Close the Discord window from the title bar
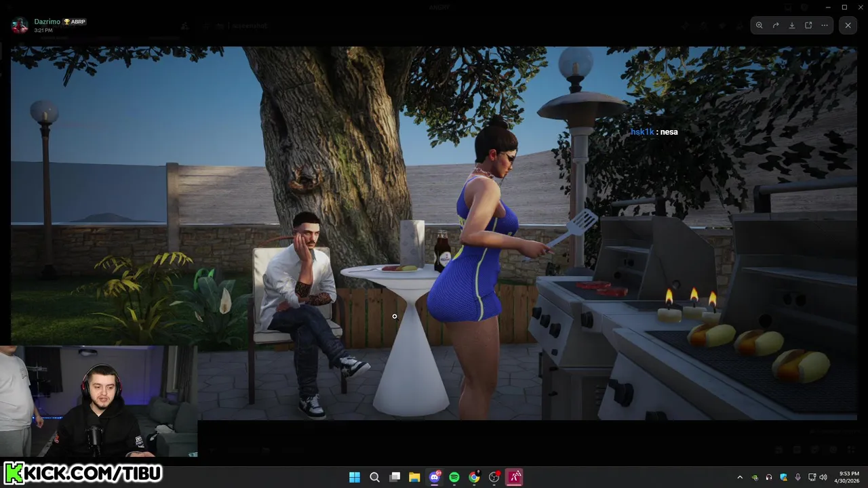868x488 pixels. pyautogui.click(x=860, y=7)
